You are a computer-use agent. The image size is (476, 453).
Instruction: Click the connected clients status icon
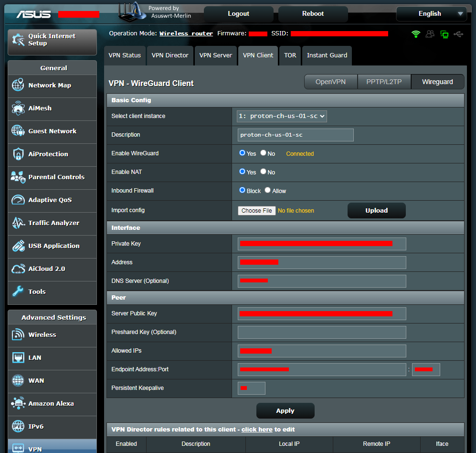coord(430,34)
